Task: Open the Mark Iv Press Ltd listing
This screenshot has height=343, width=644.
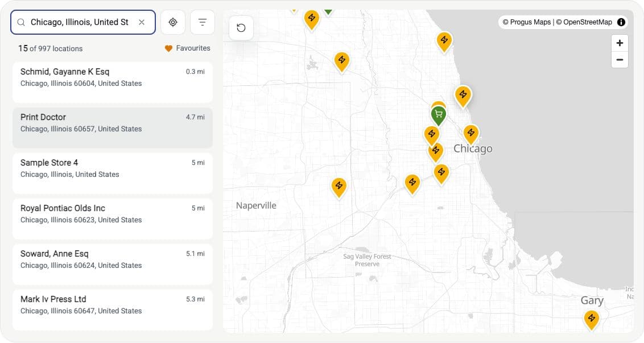Action: [113, 310]
